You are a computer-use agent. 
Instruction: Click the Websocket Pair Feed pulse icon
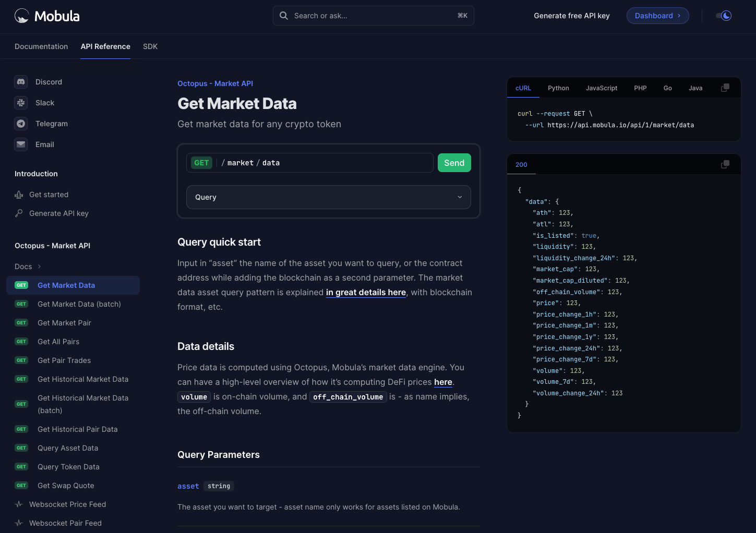pos(19,523)
